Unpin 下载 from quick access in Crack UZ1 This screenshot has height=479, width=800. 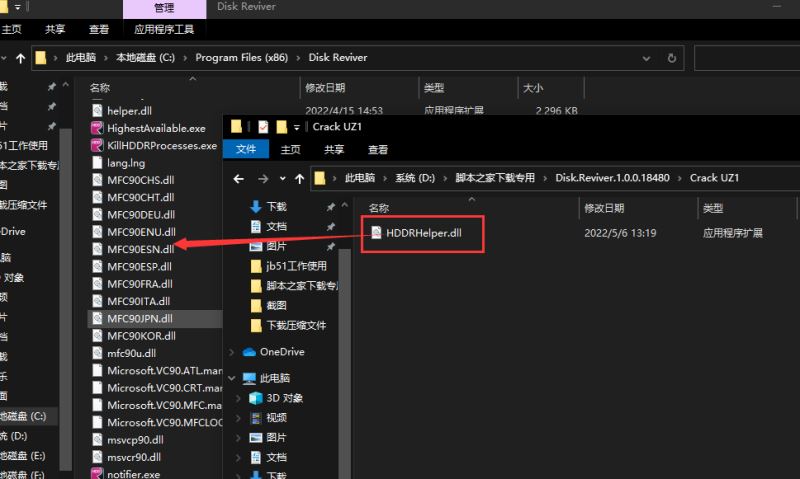tap(331, 207)
